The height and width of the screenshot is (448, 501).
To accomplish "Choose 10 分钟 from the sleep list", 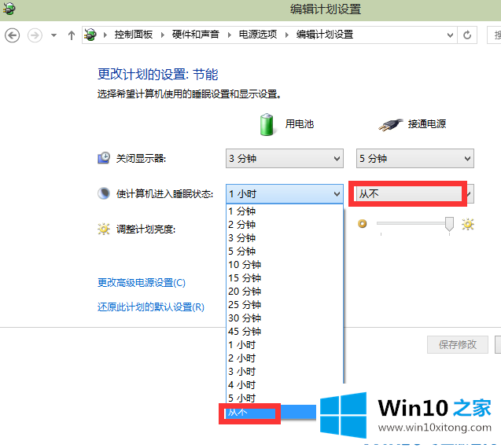I will pos(285,265).
